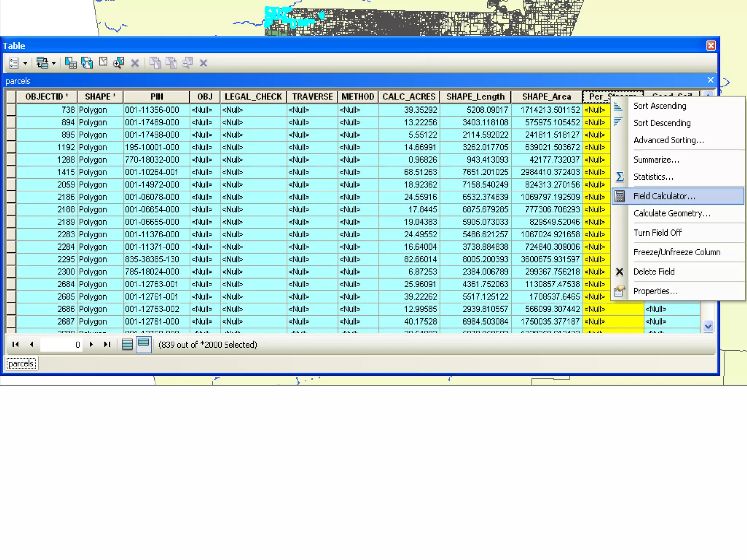Select row marker for OBJECTID 738

point(11,110)
